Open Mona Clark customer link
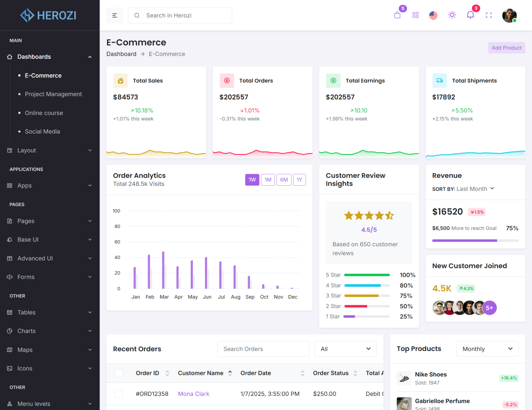 193,394
